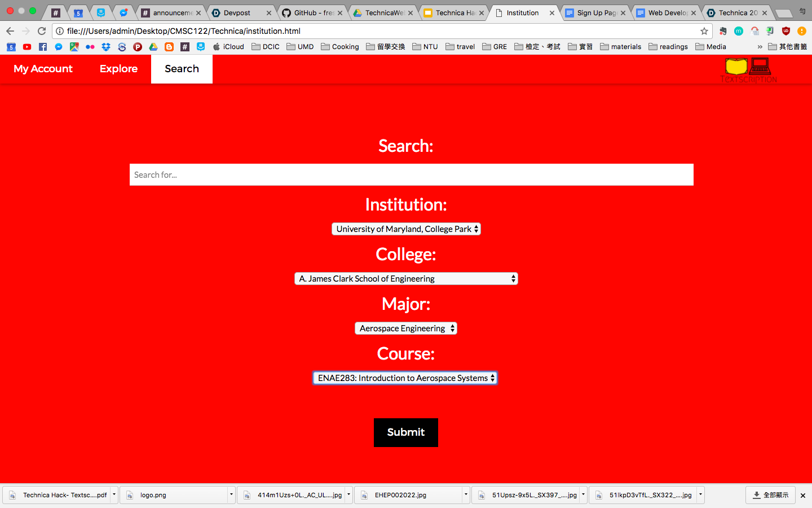Viewport: 812px width, 508px height.
Task: Open the Messenger bookmark icon
Action: click(x=59, y=47)
